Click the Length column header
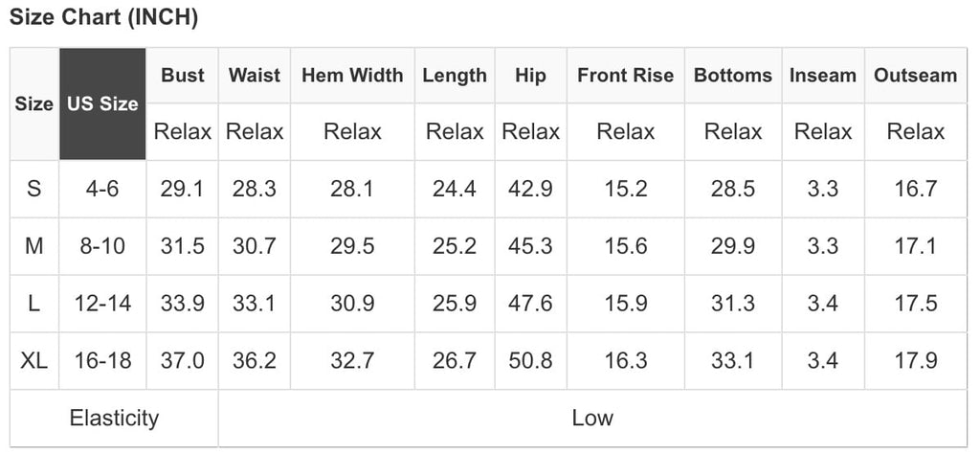 coord(455,76)
